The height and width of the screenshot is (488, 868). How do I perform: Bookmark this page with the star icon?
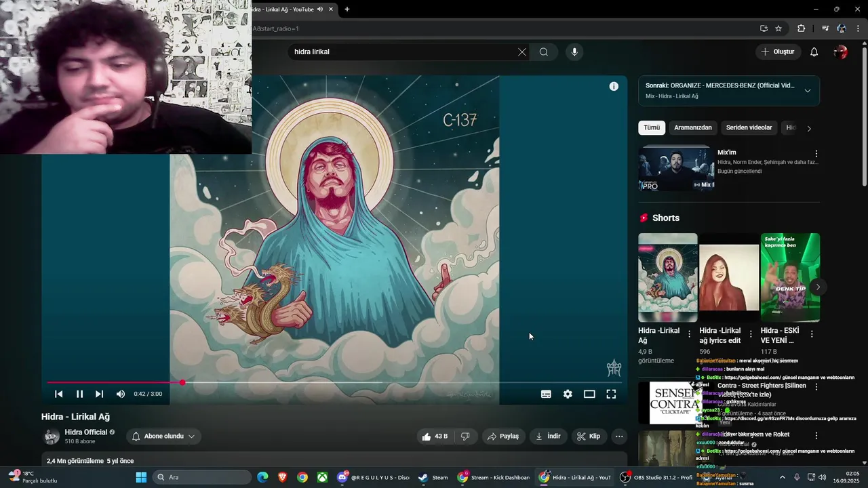(778, 28)
